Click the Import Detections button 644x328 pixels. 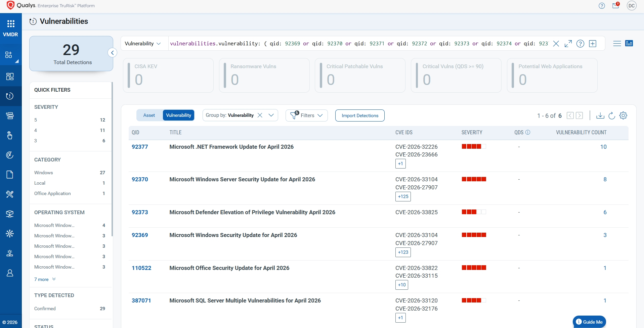(360, 115)
